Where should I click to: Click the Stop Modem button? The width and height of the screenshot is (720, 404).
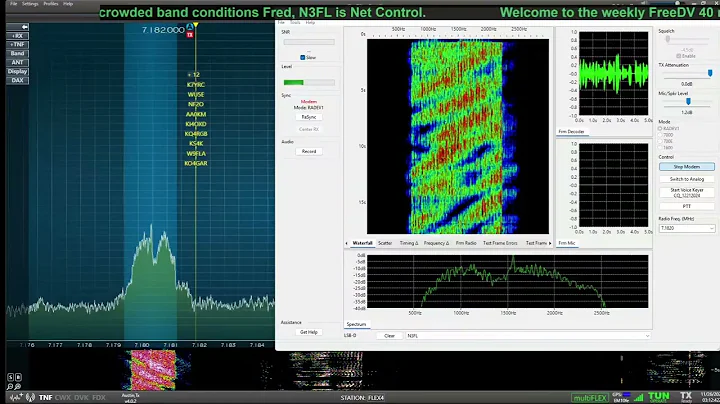(x=687, y=167)
